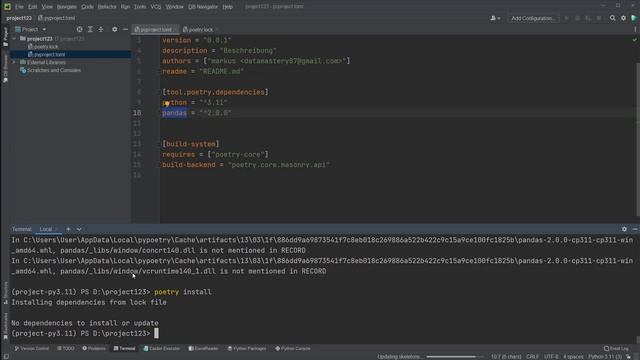Close the poetry.lock editor tab
Screen dimensions: 640x360
(217, 29)
